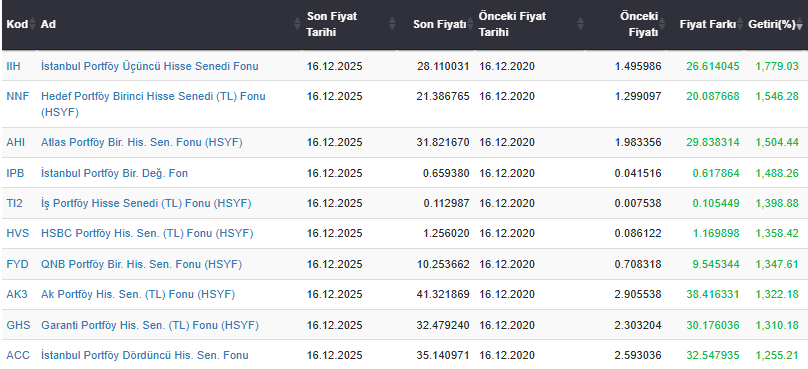Select previous price 1.495986
Image resolution: width=808 pixels, height=369 pixels.
point(638,66)
